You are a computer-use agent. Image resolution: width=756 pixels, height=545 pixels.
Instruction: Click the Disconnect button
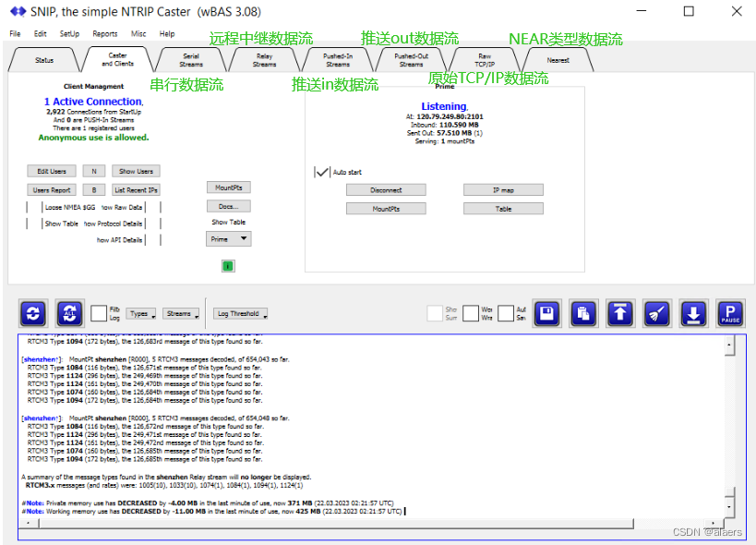click(386, 190)
